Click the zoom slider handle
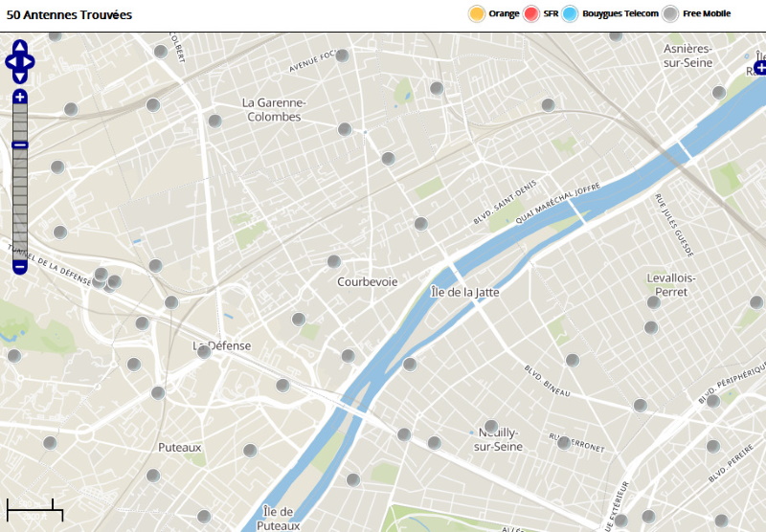Viewport: 766px width, 532px height. point(20,145)
